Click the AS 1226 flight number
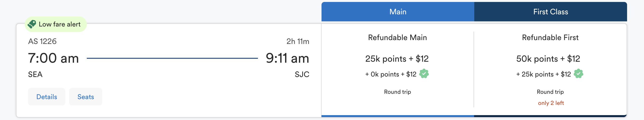The width and height of the screenshot is (644, 120). [x=42, y=42]
